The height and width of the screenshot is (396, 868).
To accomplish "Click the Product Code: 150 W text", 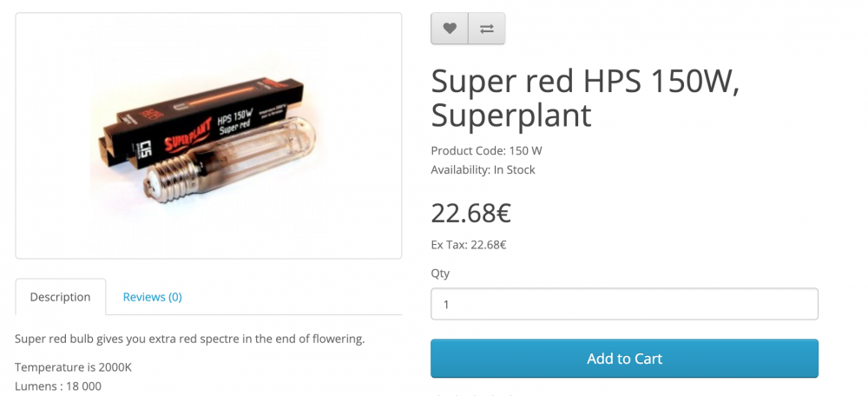I will point(486,150).
